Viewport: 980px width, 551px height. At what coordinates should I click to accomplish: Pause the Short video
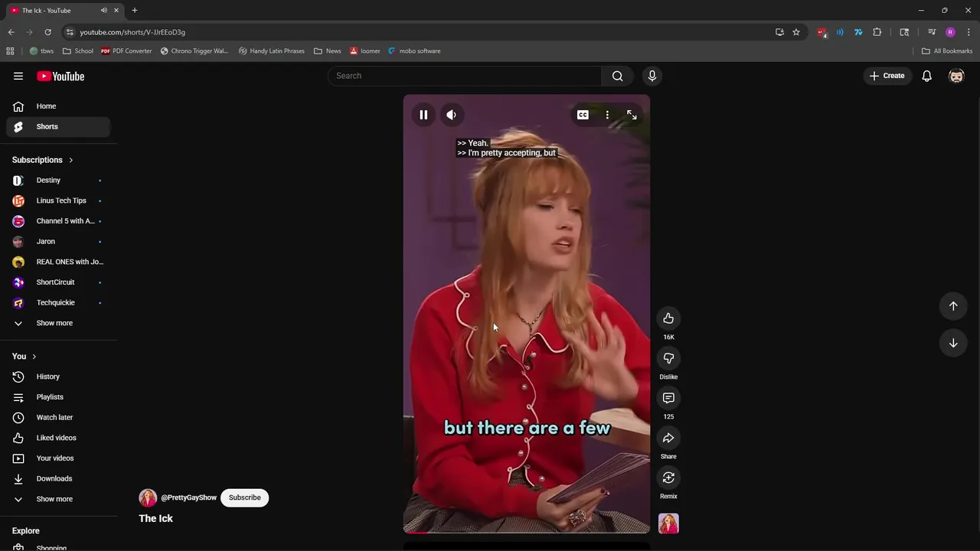pyautogui.click(x=423, y=115)
